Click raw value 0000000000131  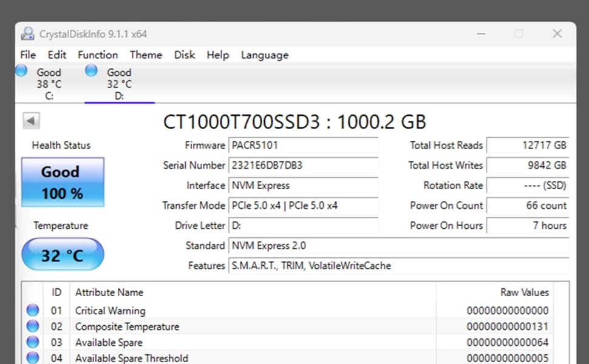508,326
